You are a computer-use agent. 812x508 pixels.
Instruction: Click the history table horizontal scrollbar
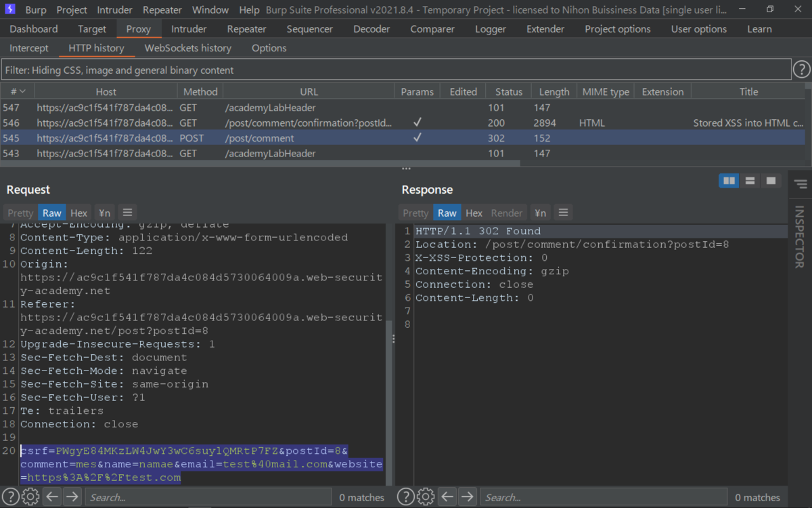tap(261, 163)
